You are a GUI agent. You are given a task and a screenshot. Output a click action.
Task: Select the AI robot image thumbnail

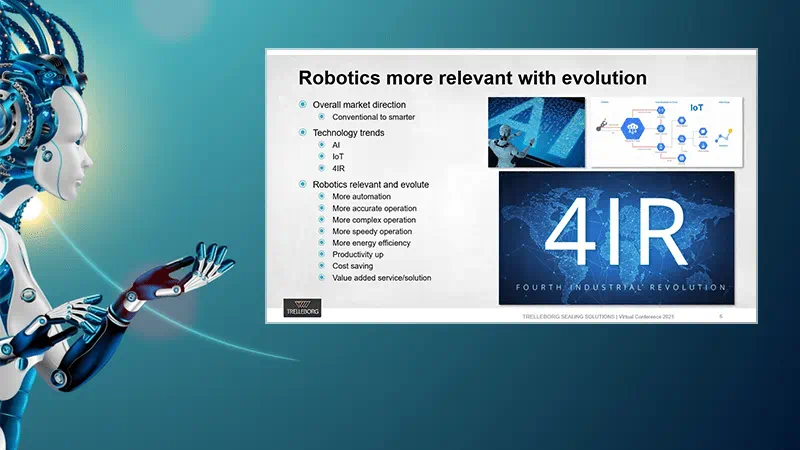click(x=536, y=131)
